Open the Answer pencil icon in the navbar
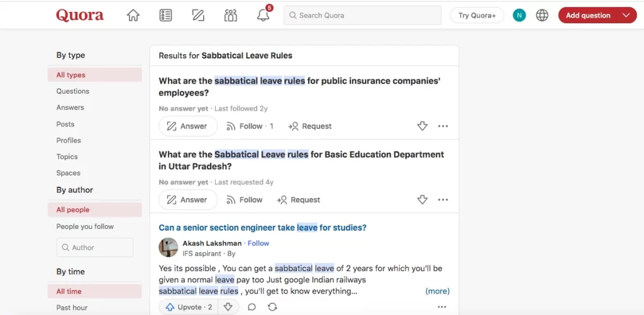This screenshot has height=315, width=644. [198, 15]
